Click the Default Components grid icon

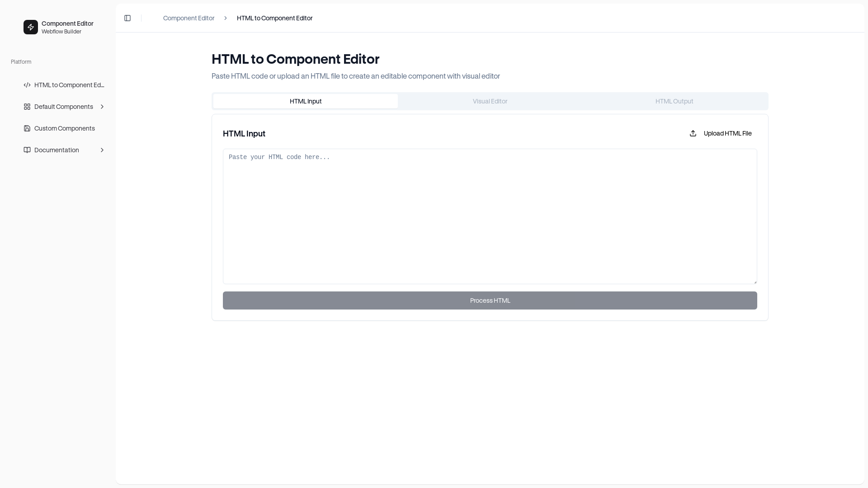tap(27, 107)
